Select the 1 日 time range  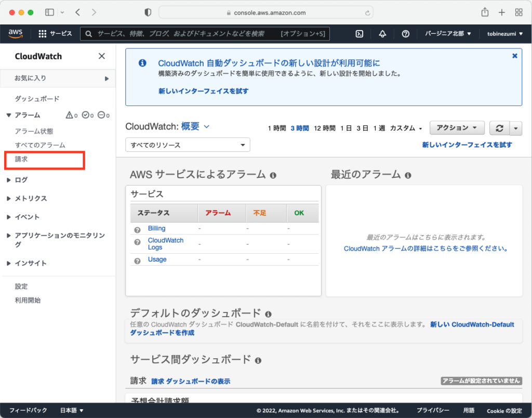click(346, 128)
